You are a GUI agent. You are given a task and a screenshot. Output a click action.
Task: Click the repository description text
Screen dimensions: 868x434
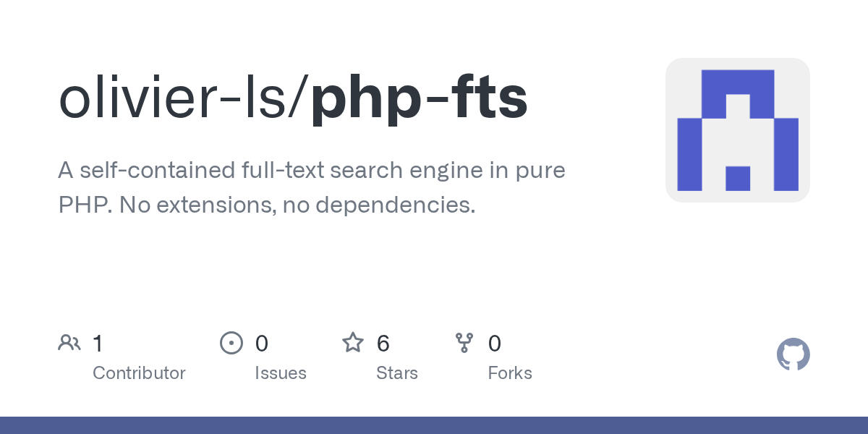click(312, 188)
